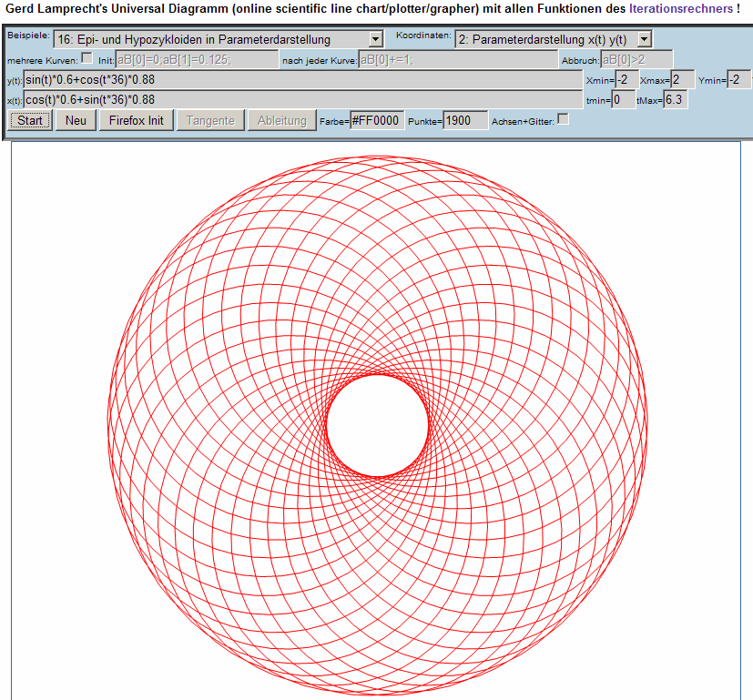Click the Farbe color code field

coord(377,120)
